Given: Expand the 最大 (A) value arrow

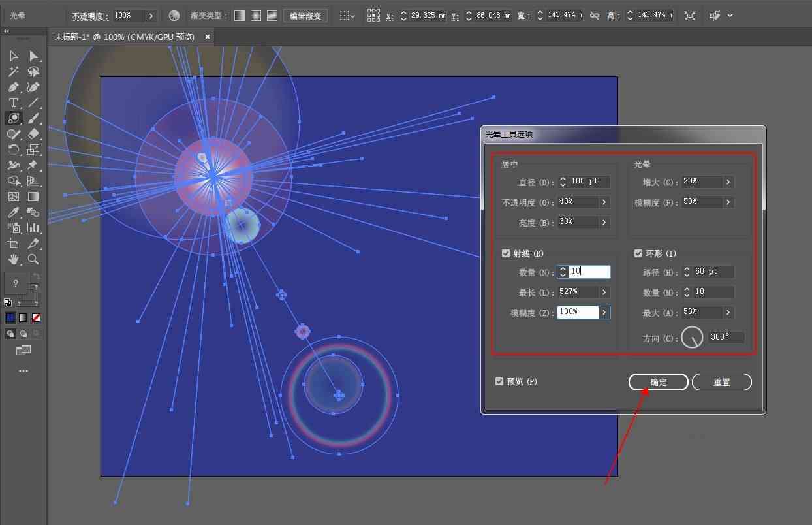Looking at the screenshot, I should pos(728,313).
